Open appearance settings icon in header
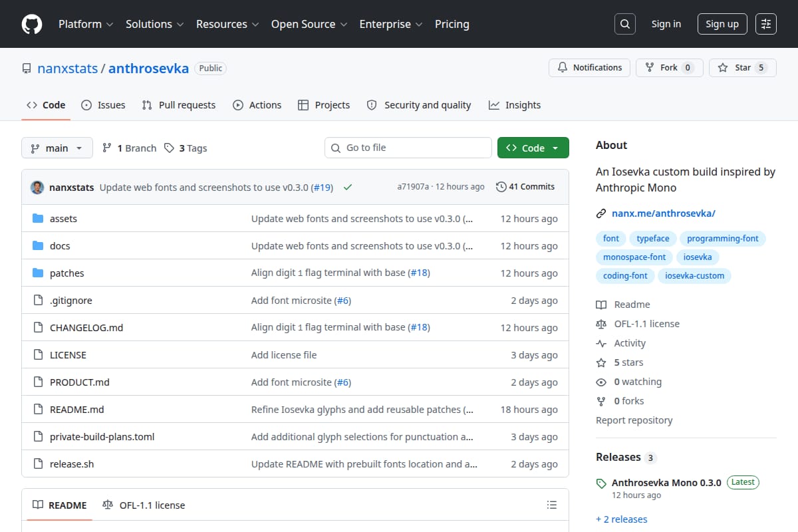This screenshot has height=532, width=798. [x=766, y=24]
